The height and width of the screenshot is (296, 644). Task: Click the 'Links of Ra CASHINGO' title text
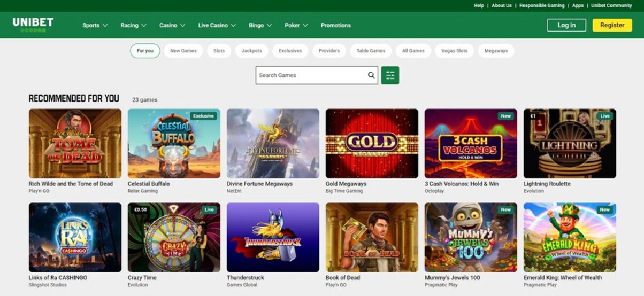point(58,278)
